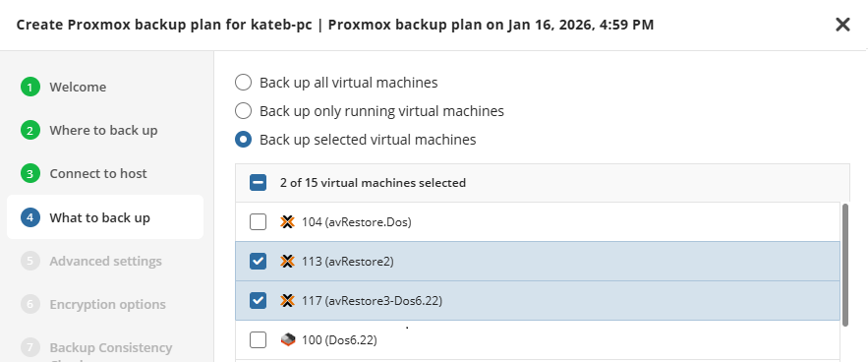Toggle the select-all virtual machines checkbox
The image size is (868, 362).
coord(258,182)
